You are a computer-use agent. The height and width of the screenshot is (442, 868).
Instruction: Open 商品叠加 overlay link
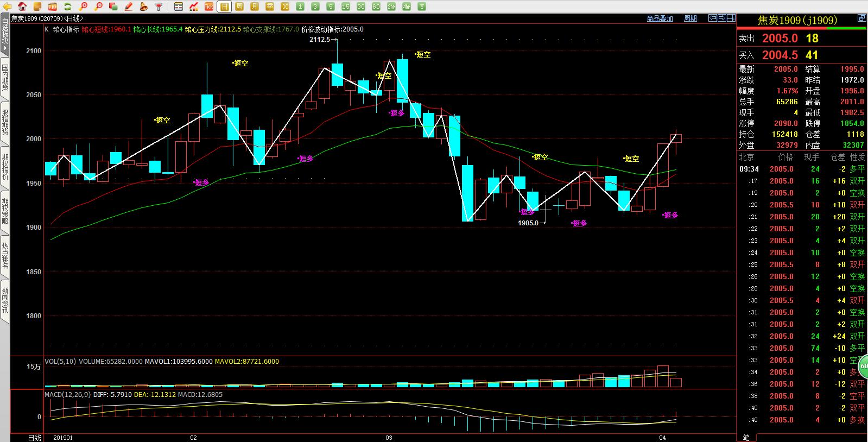click(x=660, y=18)
